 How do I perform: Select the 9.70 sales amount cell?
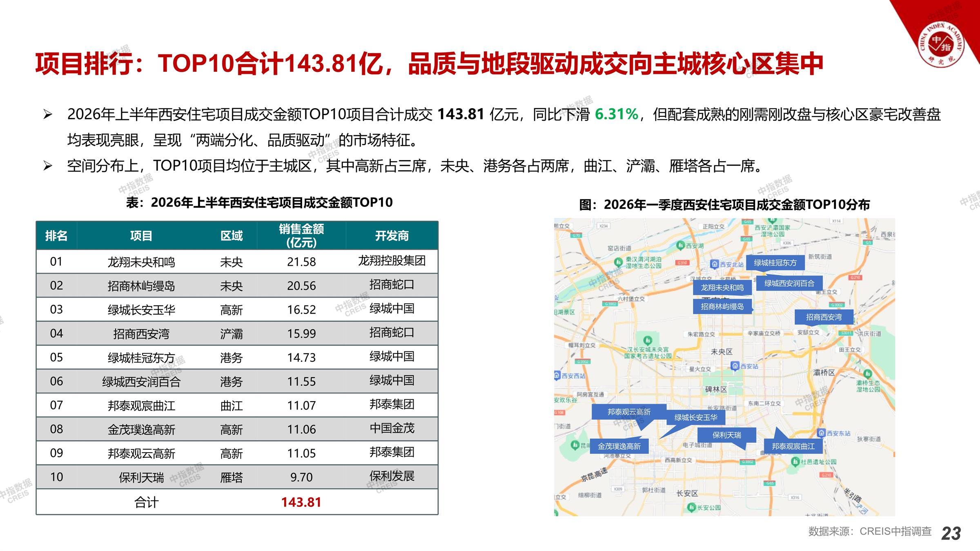click(301, 477)
